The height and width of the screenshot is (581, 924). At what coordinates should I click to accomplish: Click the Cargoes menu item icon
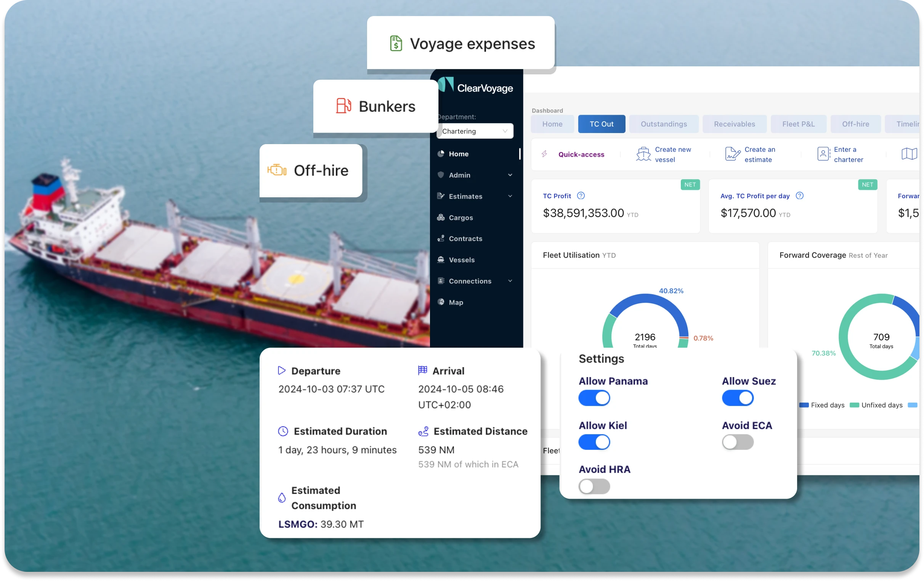(x=441, y=217)
